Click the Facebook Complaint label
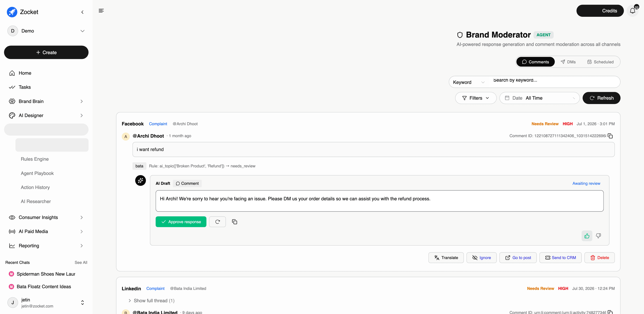Viewport: 644px width, 314px height. pyautogui.click(x=158, y=124)
